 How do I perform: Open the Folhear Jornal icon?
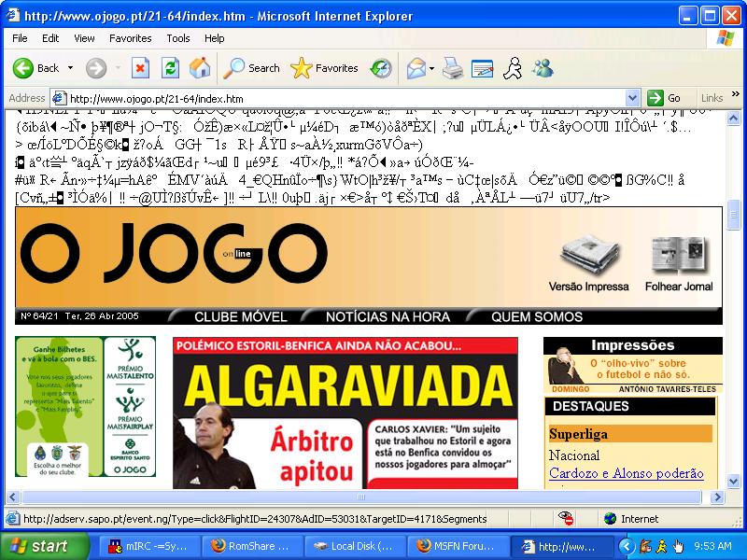click(679, 264)
